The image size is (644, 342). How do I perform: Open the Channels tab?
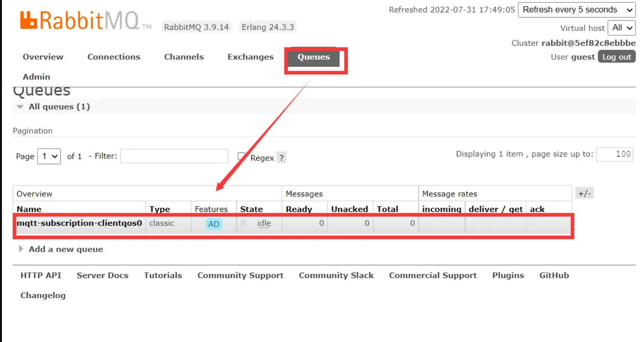pos(184,57)
